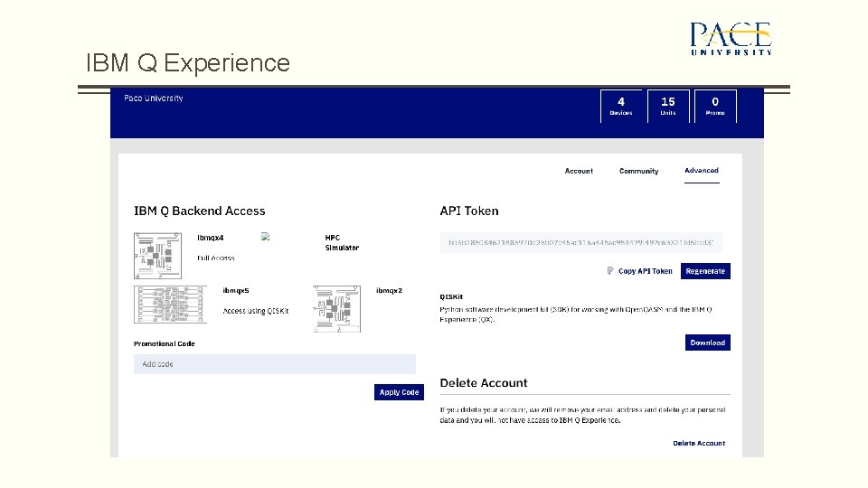Apply the promotional code
The image size is (868, 488).
(399, 391)
